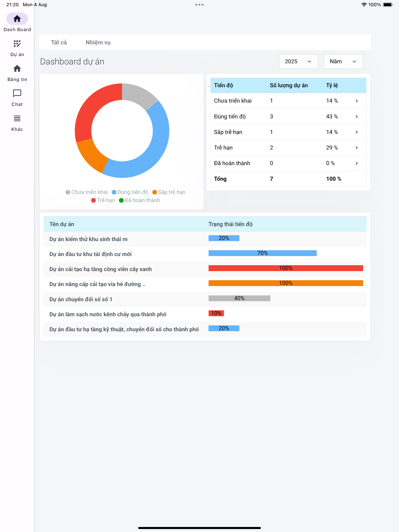Image resolution: width=399 pixels, height=532 pixels.
Task: Open the Khác menu lines icon
Action: [x=17, y=118]
